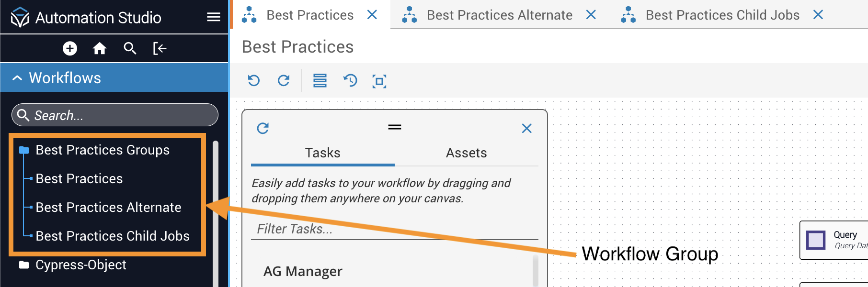Click the fit-to-screen toolbar icon
Viewport: 868px width, 287px height.
pos(379,81)
